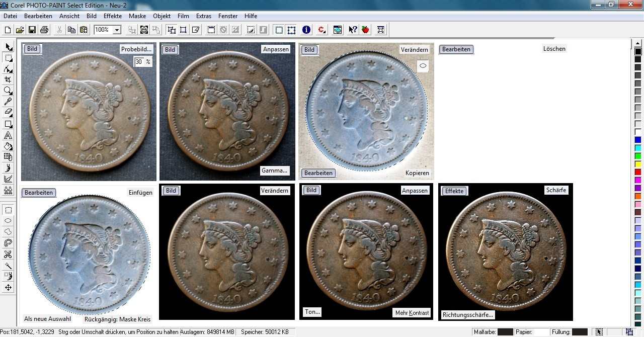
Task: Open the Maske menu
Action: 137,16
